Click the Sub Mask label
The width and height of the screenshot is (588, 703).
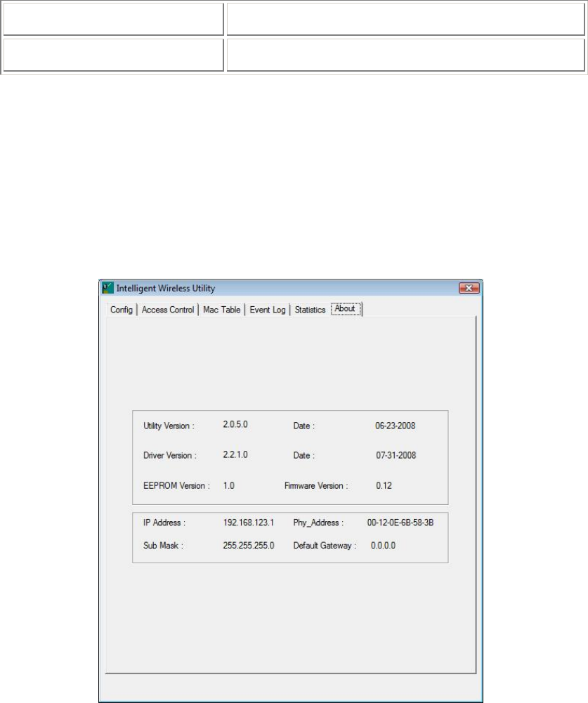point(163,546)
